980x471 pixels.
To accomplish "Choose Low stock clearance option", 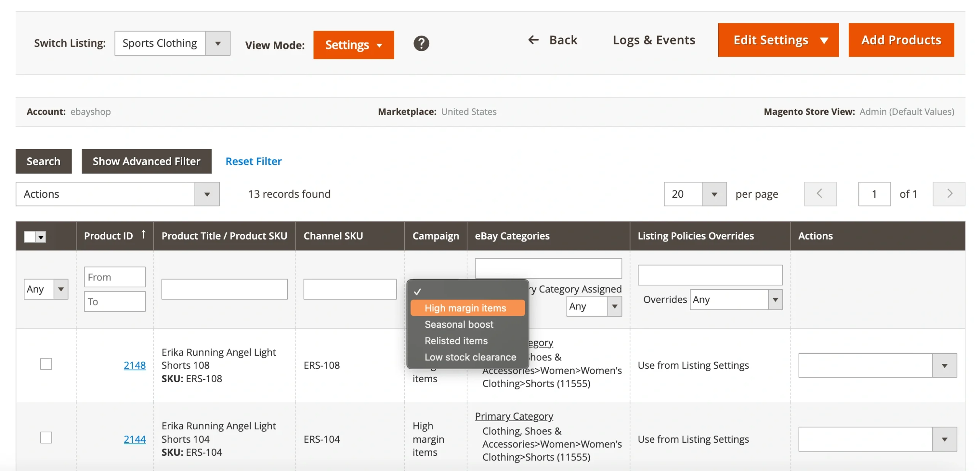I will pyautogui.click(x=470, y=357).
